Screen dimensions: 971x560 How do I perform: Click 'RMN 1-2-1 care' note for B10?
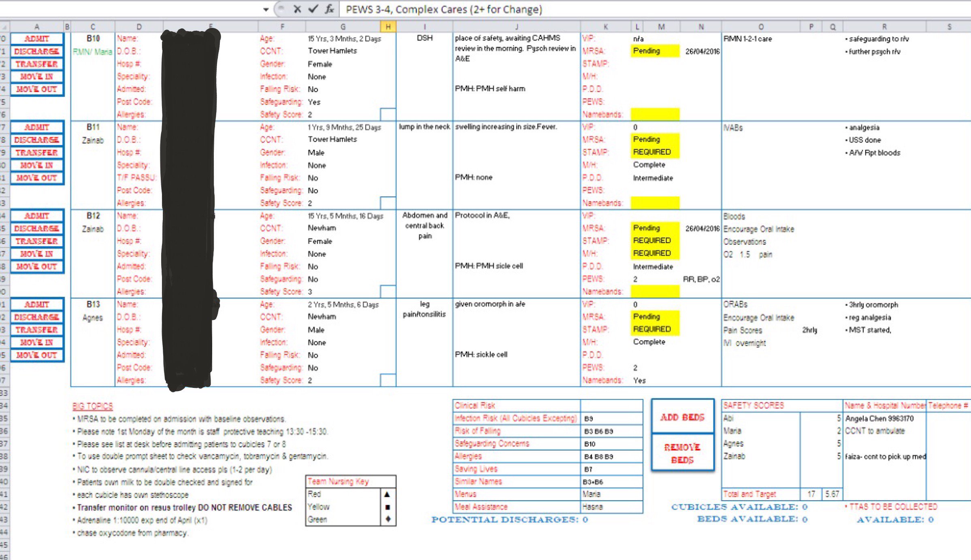click(x=747, y=39)
